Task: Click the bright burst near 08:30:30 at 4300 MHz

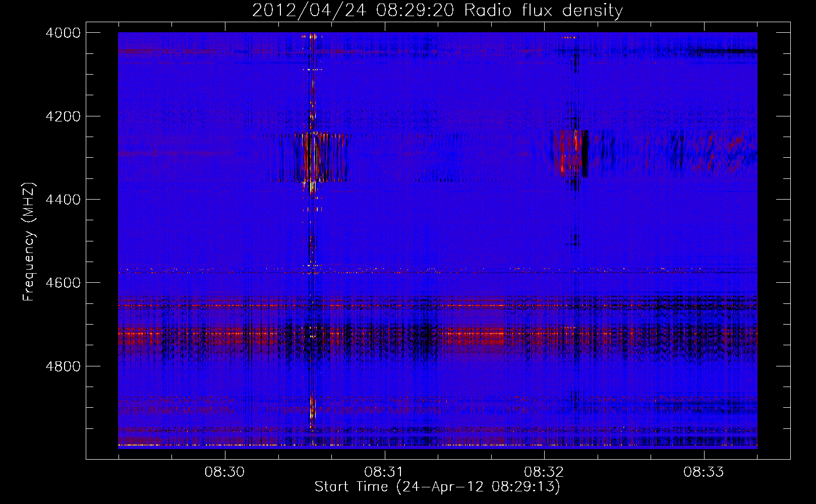Action: tap(312, 157)
